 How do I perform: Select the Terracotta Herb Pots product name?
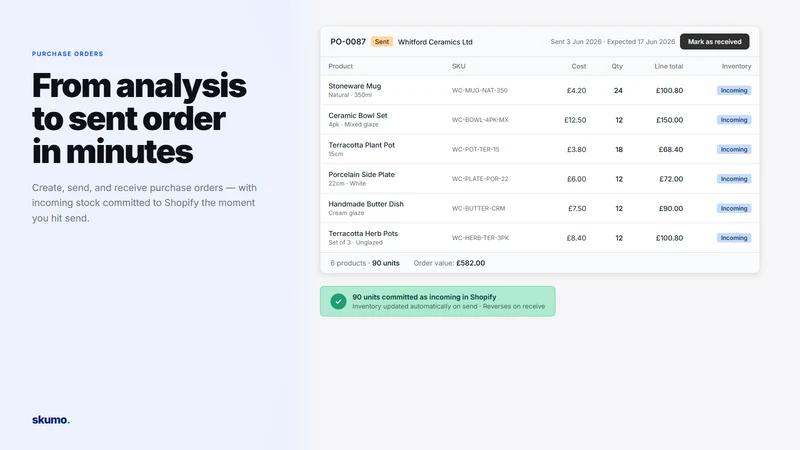tap(363, 234)
